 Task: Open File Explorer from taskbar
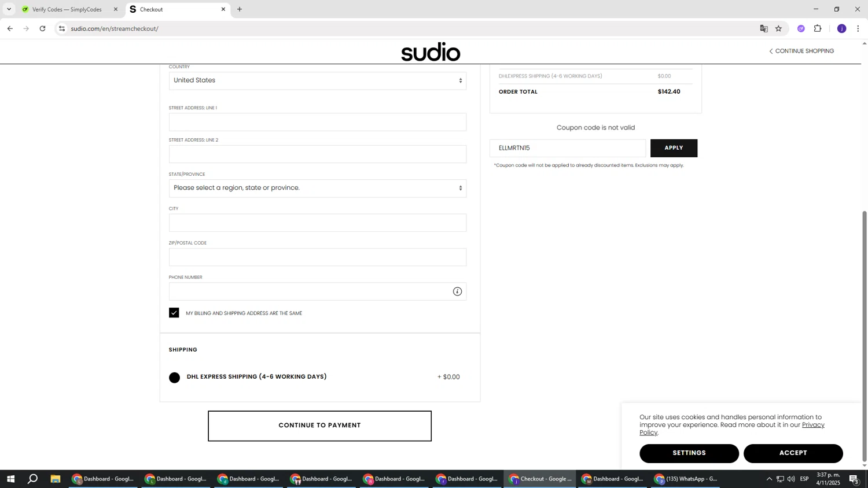[56, 479]
